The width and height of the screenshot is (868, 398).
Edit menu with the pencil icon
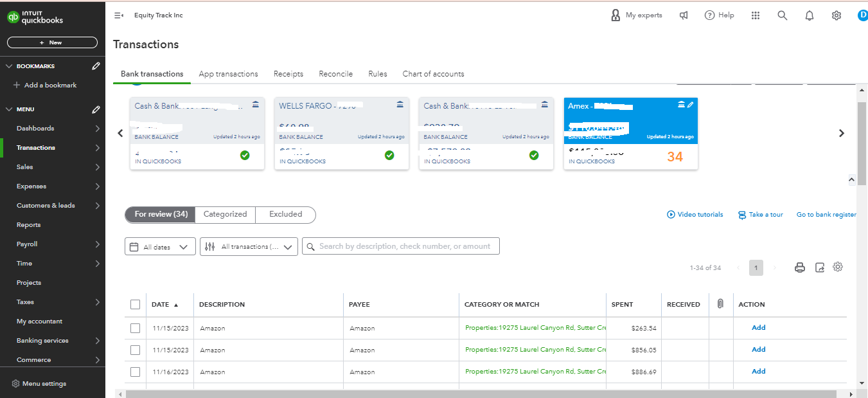click(96, 109)
